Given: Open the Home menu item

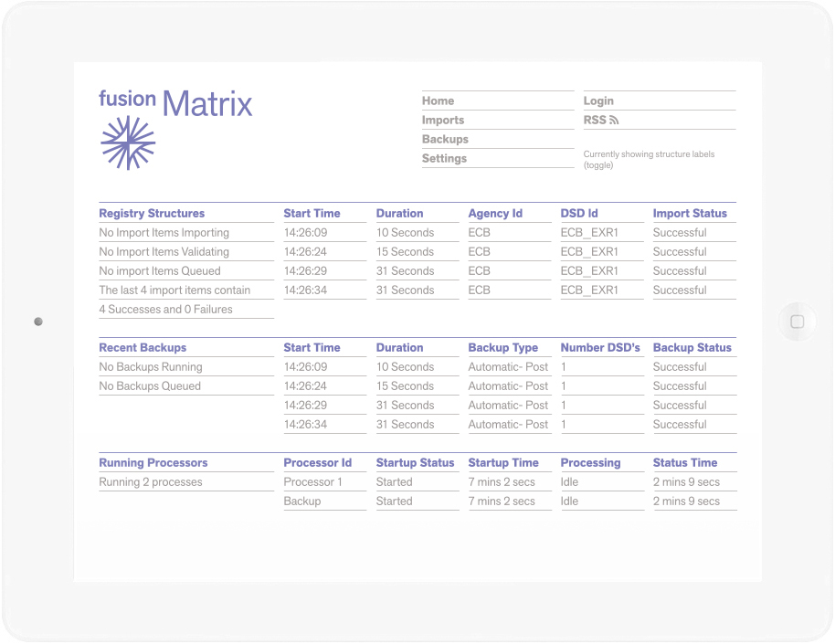Looking at the screenshot, I should pyautogui.click(x=438, y=101).
